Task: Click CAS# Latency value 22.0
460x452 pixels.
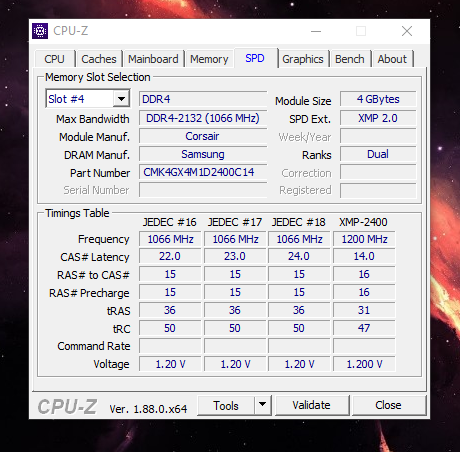Action: [x=170, y=256]
